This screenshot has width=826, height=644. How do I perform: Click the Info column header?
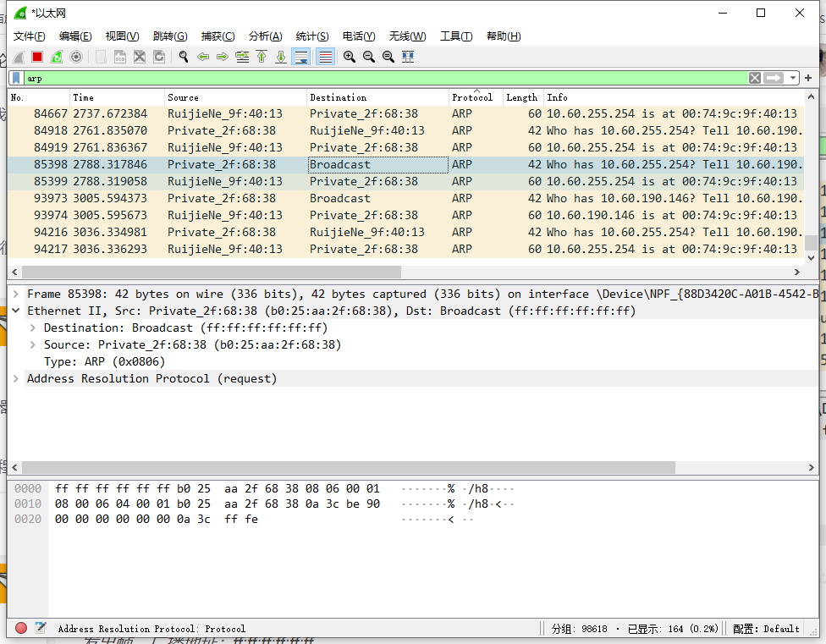pos(674,97)
